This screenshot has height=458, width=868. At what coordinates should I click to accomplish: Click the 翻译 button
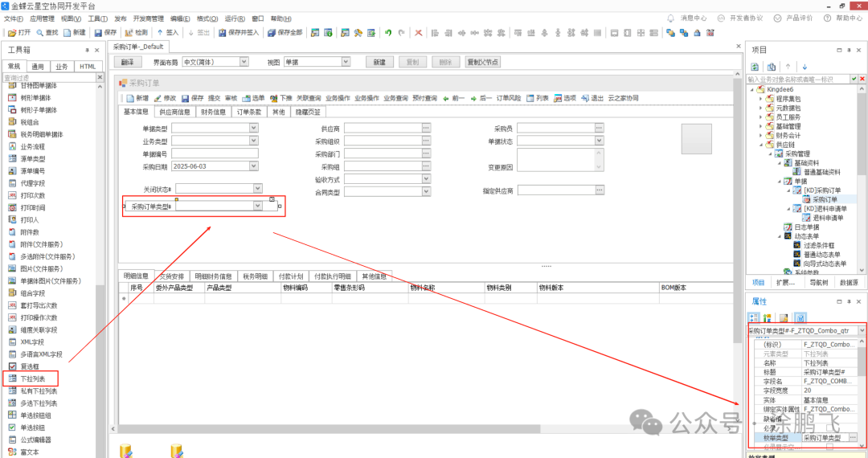(x=128, y=62)
